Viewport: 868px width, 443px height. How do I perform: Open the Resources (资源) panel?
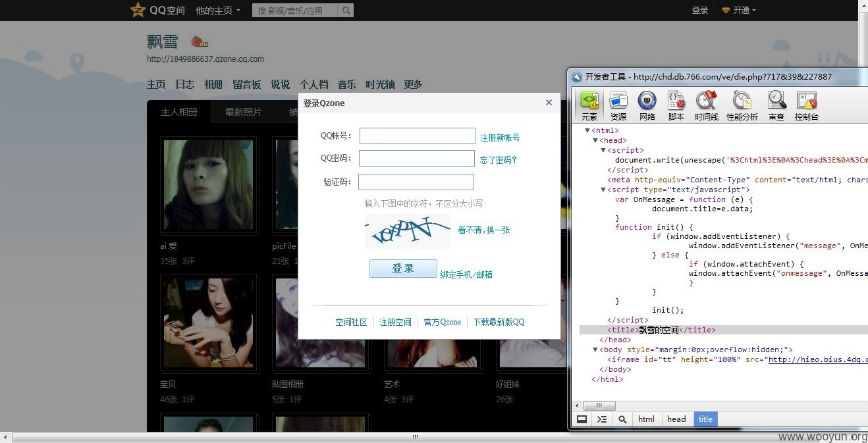618,105
